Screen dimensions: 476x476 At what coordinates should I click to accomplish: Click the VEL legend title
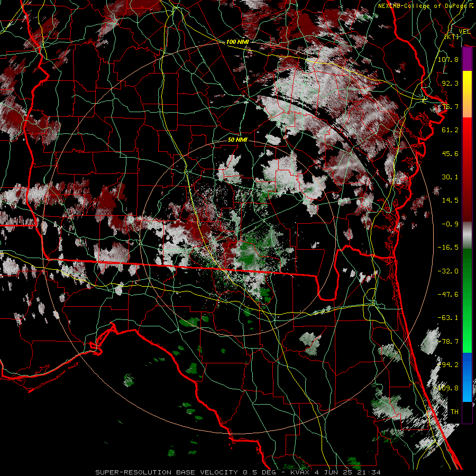point(464,32)
